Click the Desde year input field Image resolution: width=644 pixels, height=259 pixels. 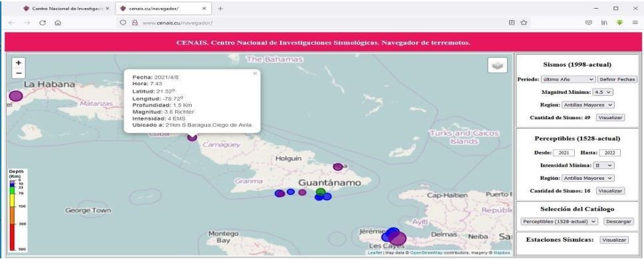(564, 152)
